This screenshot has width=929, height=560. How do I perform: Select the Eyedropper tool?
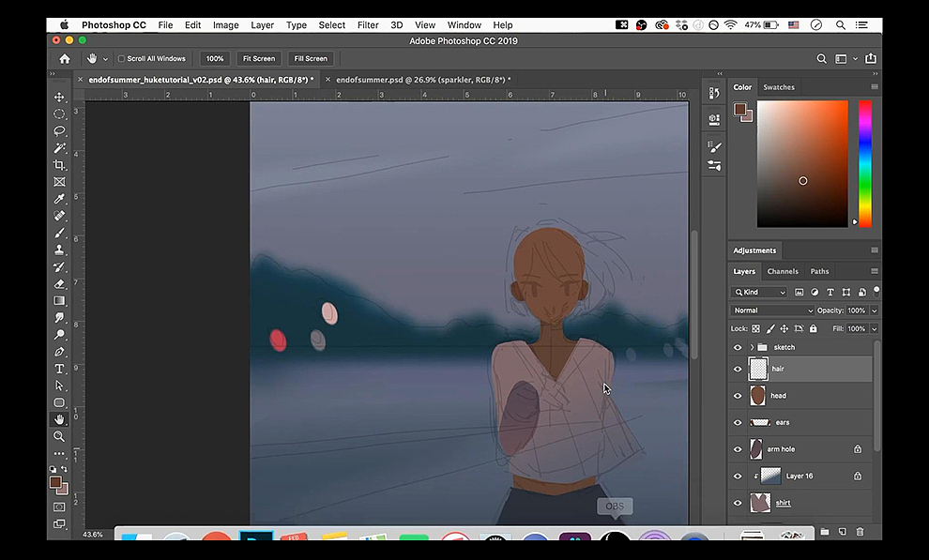[x=59, y=198]
